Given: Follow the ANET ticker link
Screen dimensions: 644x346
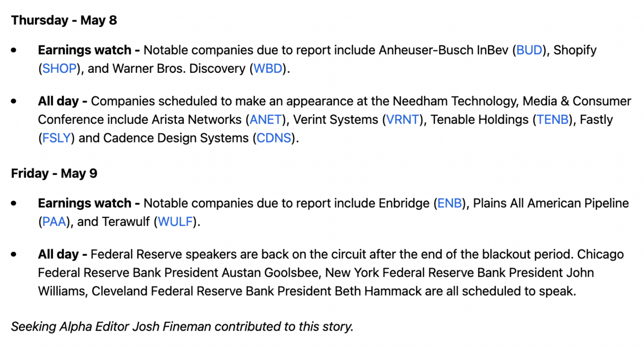Looking at the screenshot, I should coord(266,120).
